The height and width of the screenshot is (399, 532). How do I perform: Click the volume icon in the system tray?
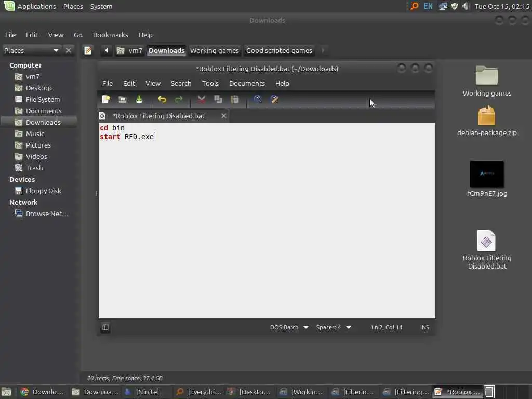tap(466, 6)
